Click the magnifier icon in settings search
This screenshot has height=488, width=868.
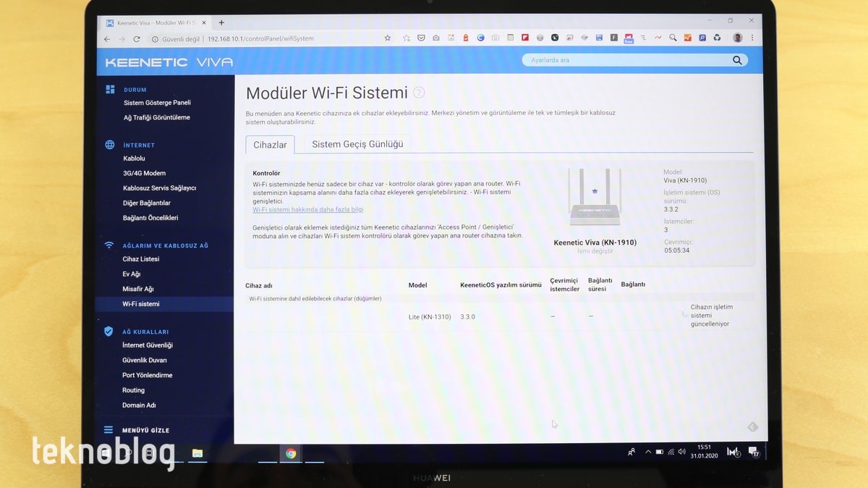point(737,60)
